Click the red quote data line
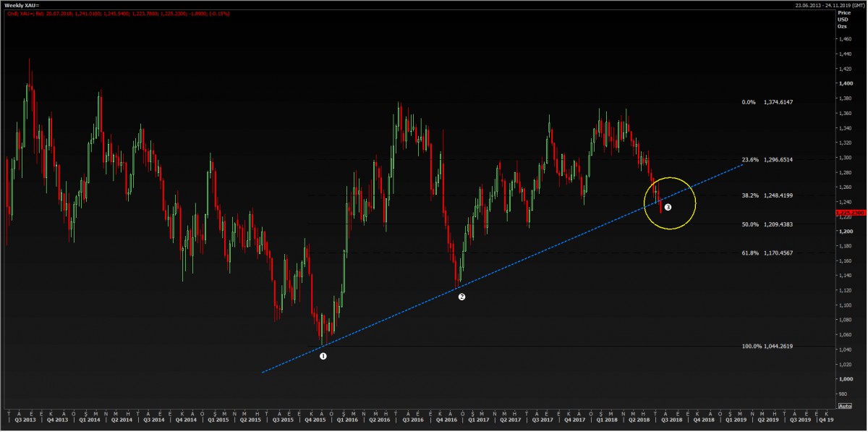This screenshot has height=432, width=868. 116,12
